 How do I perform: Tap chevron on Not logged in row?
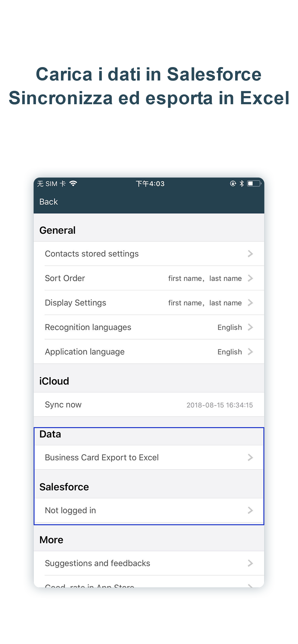pyautogui.click(x=250, y=510)
